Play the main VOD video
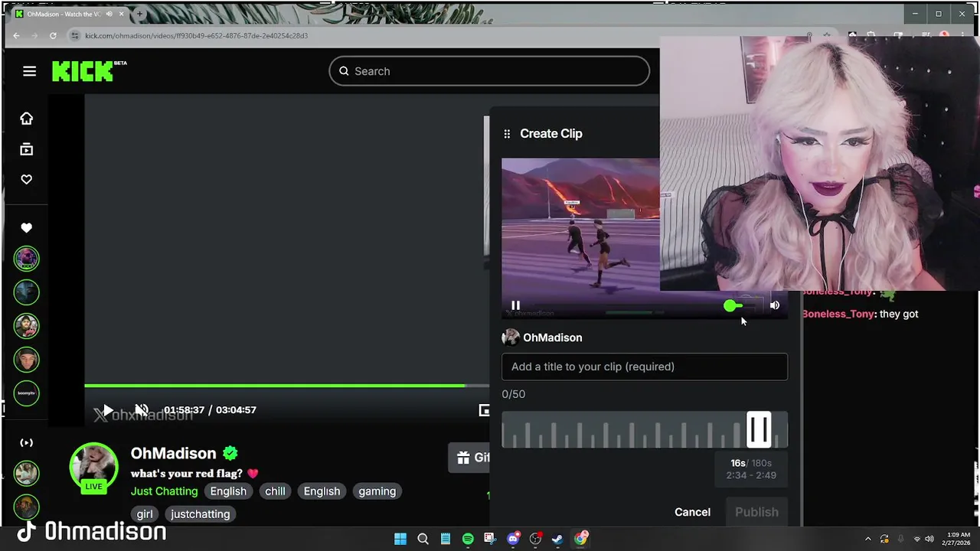Screen dimensions: 980x551 108,410
